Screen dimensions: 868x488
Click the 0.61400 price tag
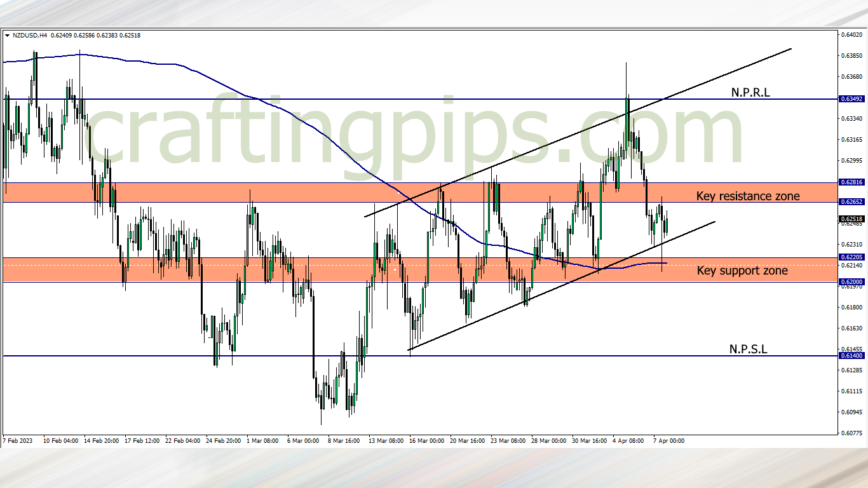[851, 356]
